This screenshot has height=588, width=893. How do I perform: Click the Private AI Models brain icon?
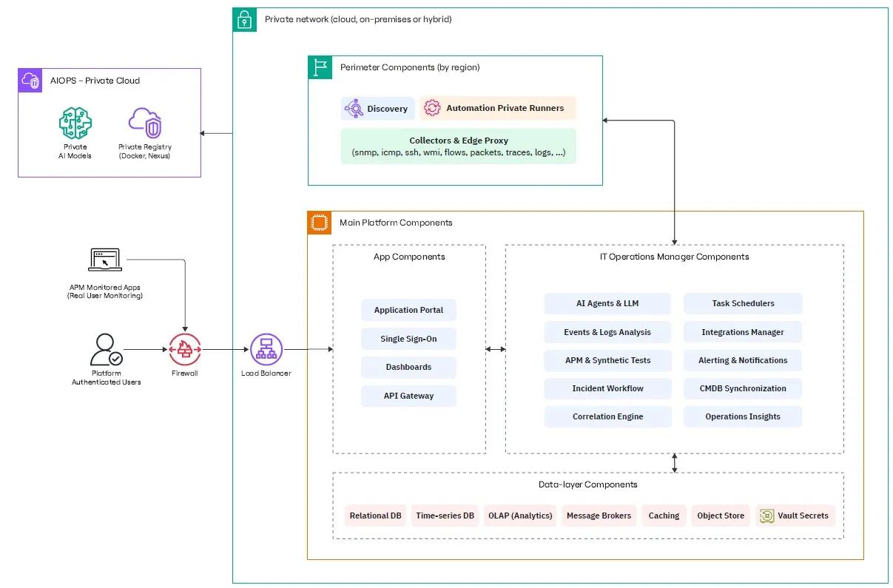[x=75, y=123]
